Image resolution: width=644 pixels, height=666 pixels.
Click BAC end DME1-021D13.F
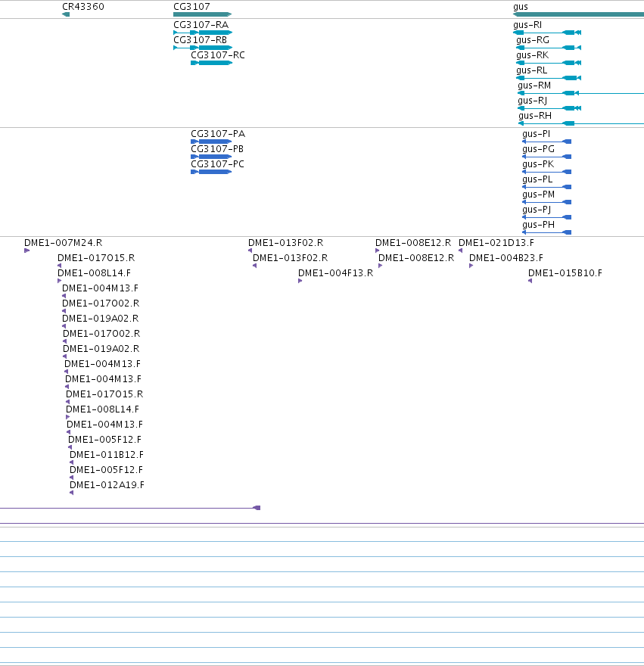[x=460, y=251]
